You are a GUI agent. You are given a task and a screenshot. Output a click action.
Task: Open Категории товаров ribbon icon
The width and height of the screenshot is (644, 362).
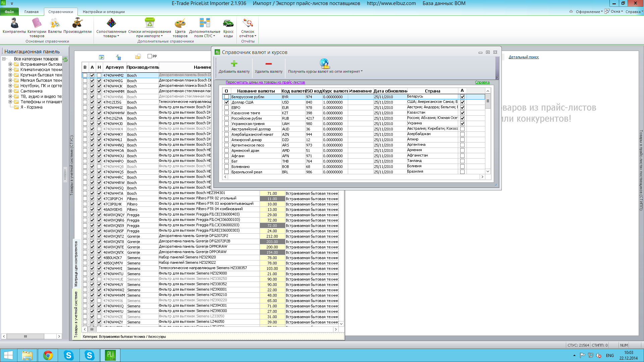point(37,27)
